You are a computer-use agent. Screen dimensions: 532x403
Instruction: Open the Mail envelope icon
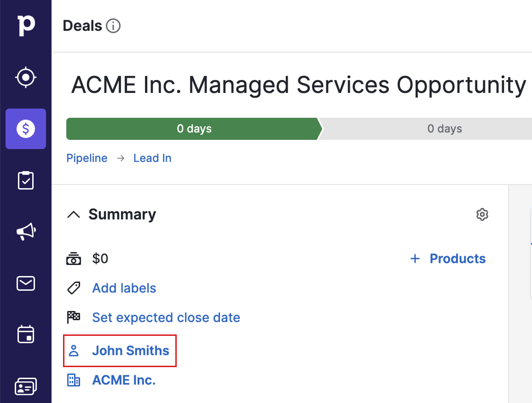(x=26, y=283)
